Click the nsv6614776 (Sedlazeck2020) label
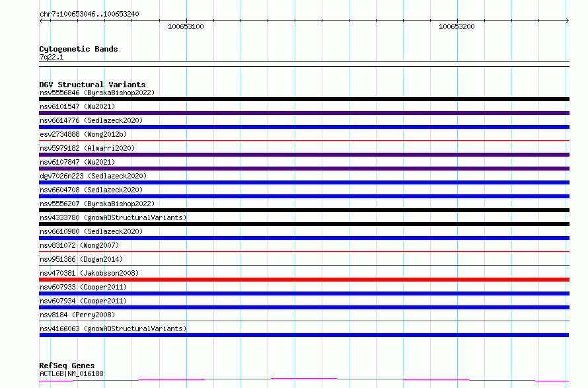Viewport: 588px width, 388px height. coord(91,120)
